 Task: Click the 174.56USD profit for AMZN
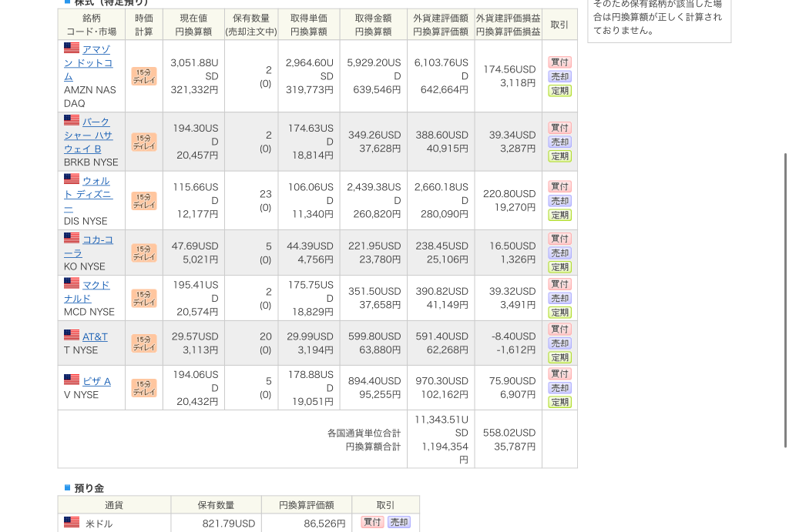[509, 69]
